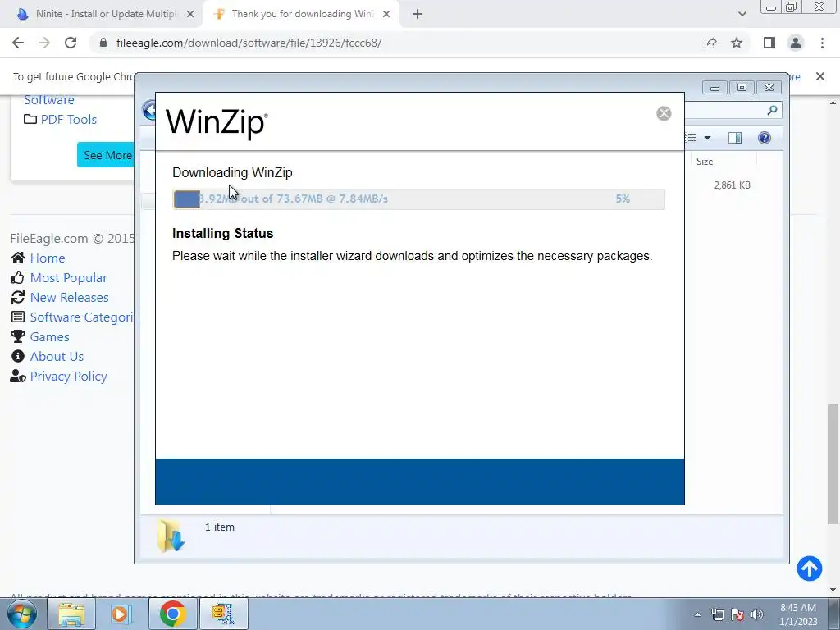Screen dimensions: 840x630
Task: Click the scroll-to-top arrow button
Action: [809, 568]
